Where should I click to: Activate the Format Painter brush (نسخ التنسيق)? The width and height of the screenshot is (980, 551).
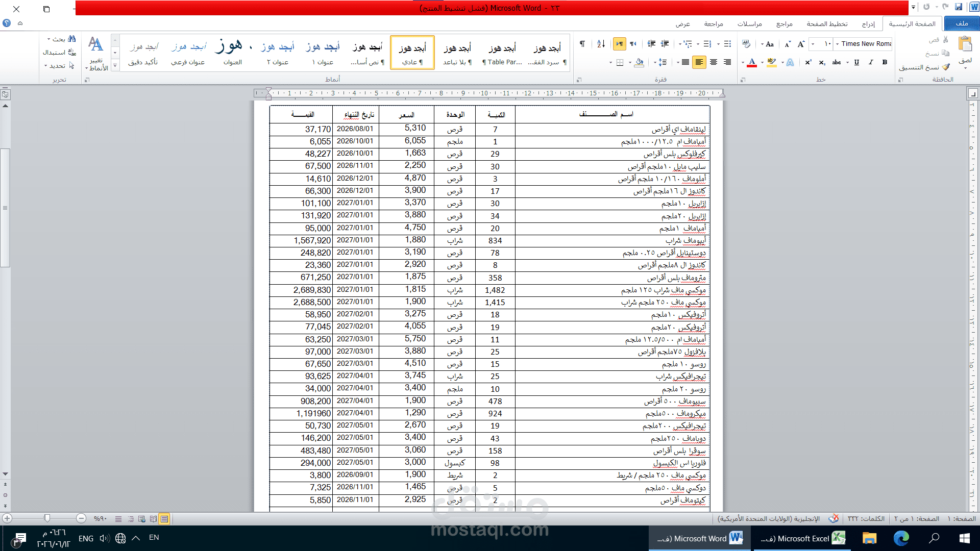click(x=946, y=67)
